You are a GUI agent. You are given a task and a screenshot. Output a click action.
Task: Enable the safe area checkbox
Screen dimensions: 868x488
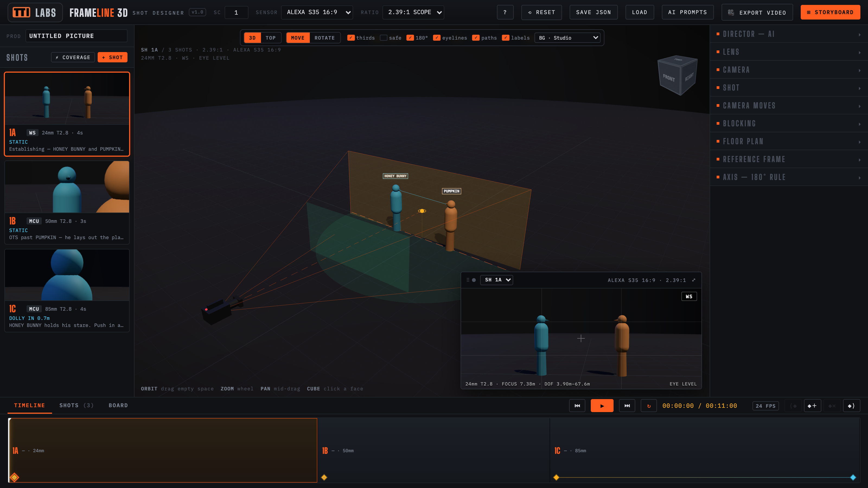click(384, 38)
